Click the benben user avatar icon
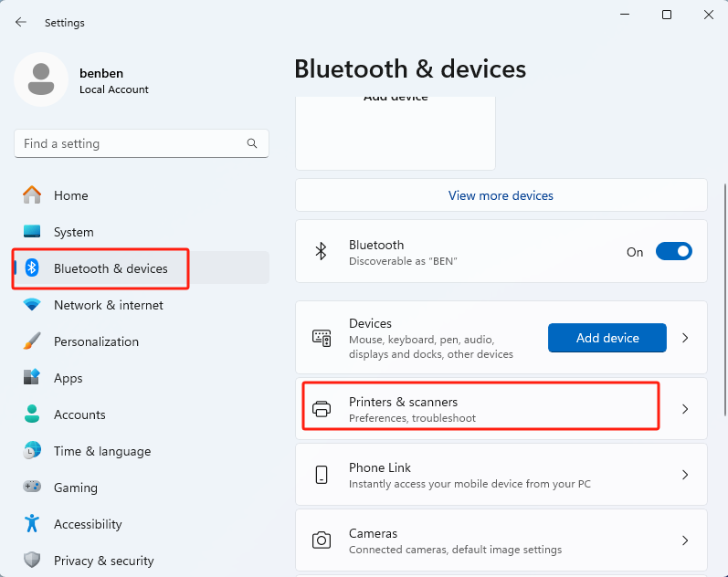 [41, 79]
